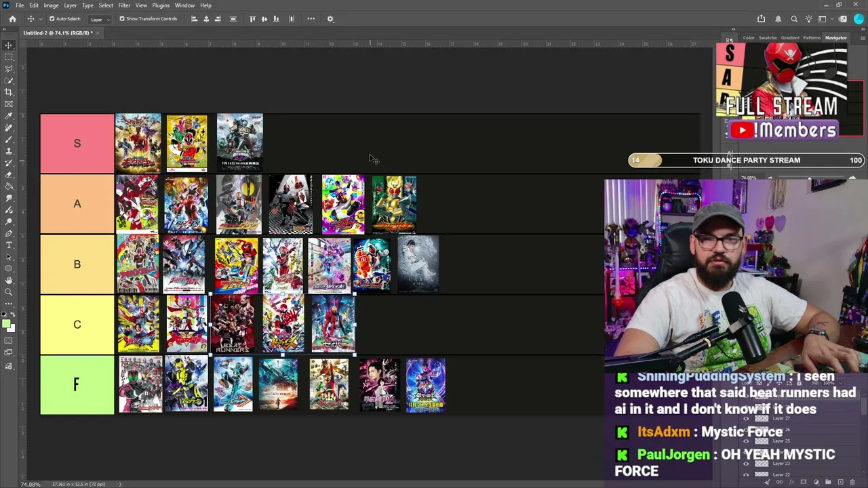Select the Eyedropper tool
Viewport: 868px width, 488px height.
9,116
